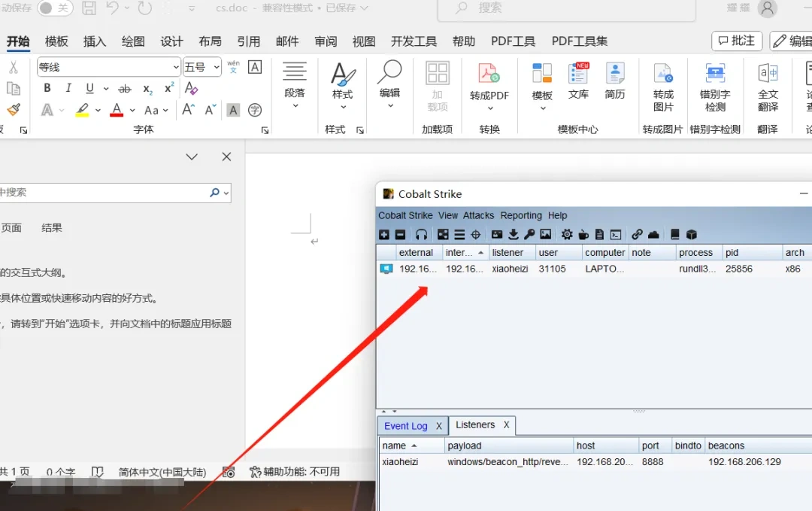
Task: Open the Attacks menu in Cobalt Strike
Action: 478,215
